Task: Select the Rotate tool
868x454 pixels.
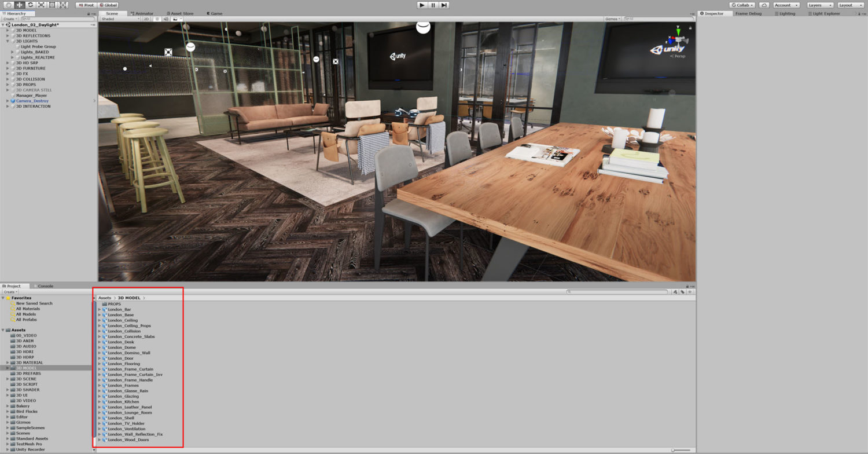Action: coord(31,5)
